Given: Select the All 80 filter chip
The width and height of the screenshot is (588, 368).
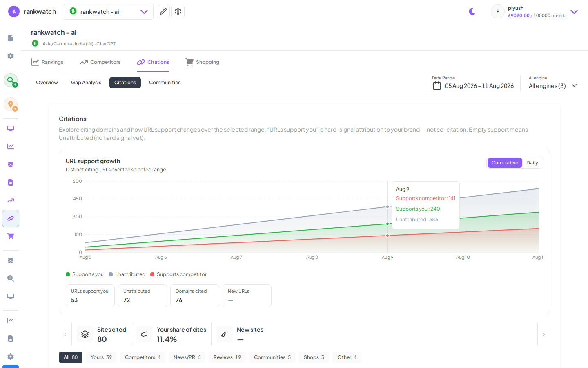Looking at the screenshot, I should point(71,357).
